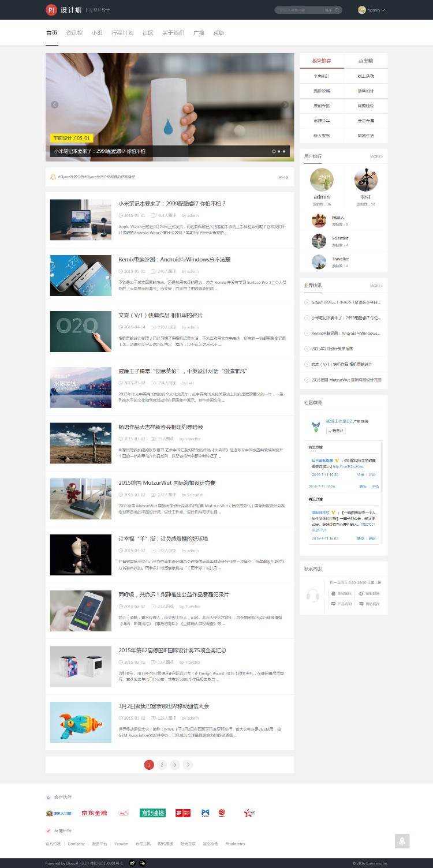The width and height of the screenshot is (433, 868).
Task: Click the search magnifier icon in header
Action: coord(338,10)
